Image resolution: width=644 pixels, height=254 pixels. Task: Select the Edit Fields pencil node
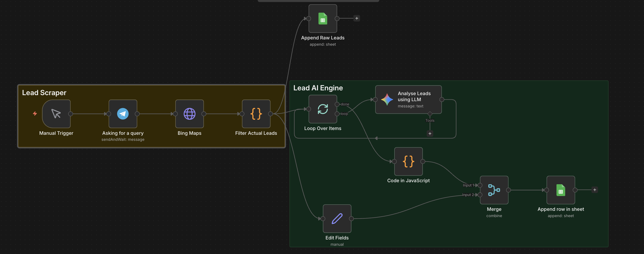point(337,219)
